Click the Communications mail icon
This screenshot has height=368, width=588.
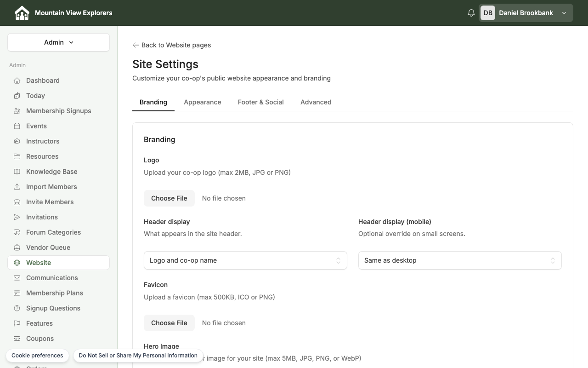coord(17,278)
